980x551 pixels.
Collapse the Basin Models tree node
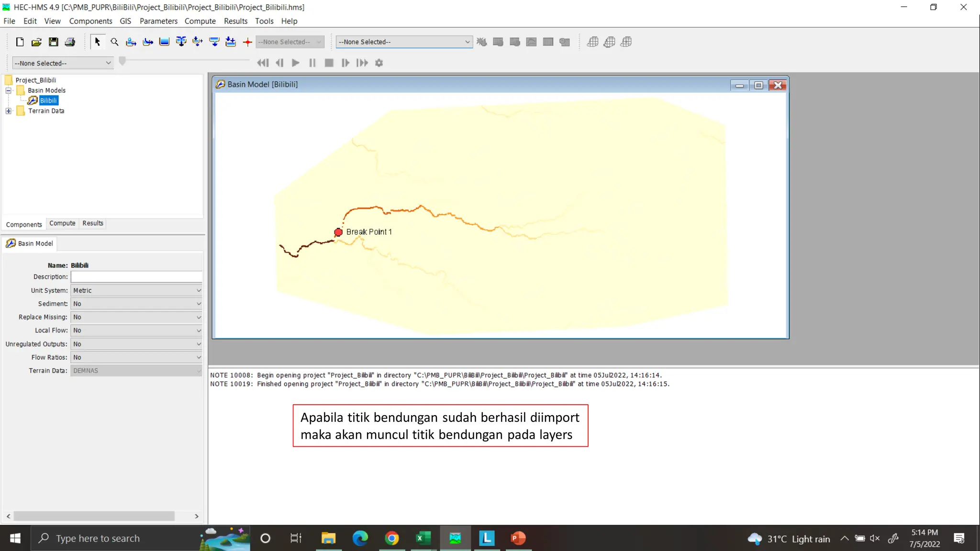click(8, 90)
